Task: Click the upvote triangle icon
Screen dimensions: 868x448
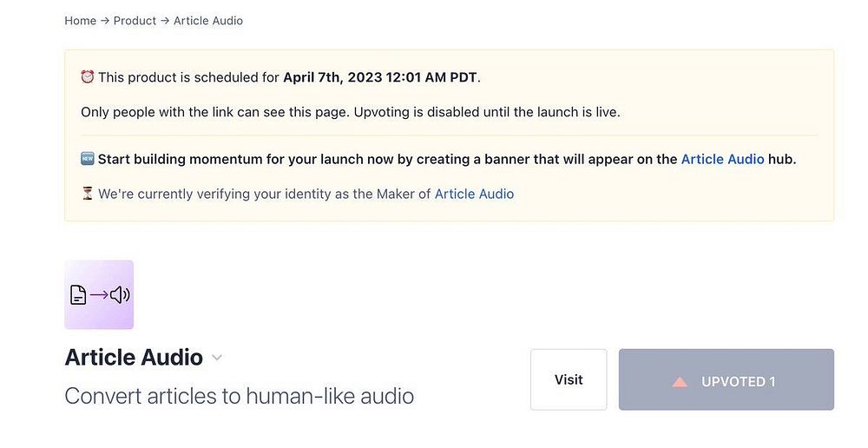Action: [x=680, y=381]
